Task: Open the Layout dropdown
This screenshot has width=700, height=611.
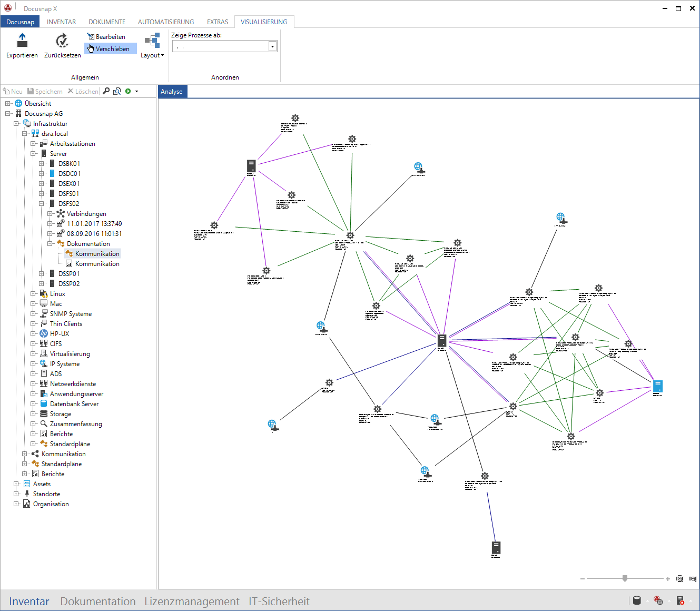Action: [x=152, y=46]
